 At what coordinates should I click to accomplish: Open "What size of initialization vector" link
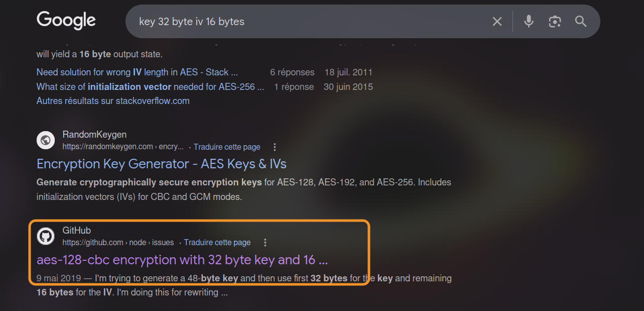tap(150, 87)
